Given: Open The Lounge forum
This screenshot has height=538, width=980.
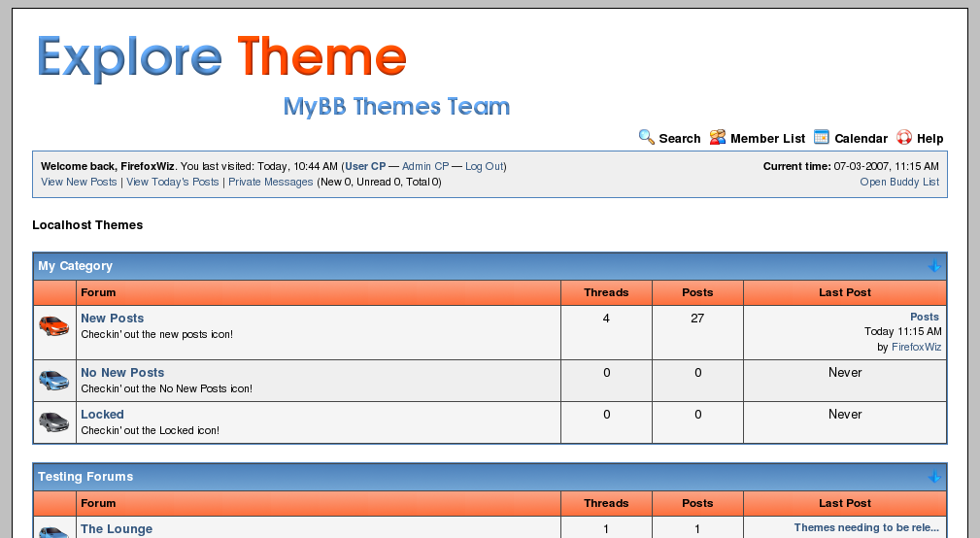Looking at the screenshot, I should (x=117, y=529).
